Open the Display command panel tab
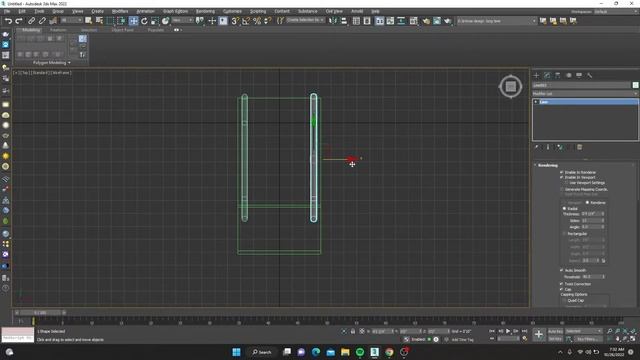Viewport: 640px width, 360px height. [x=579, y=76]
